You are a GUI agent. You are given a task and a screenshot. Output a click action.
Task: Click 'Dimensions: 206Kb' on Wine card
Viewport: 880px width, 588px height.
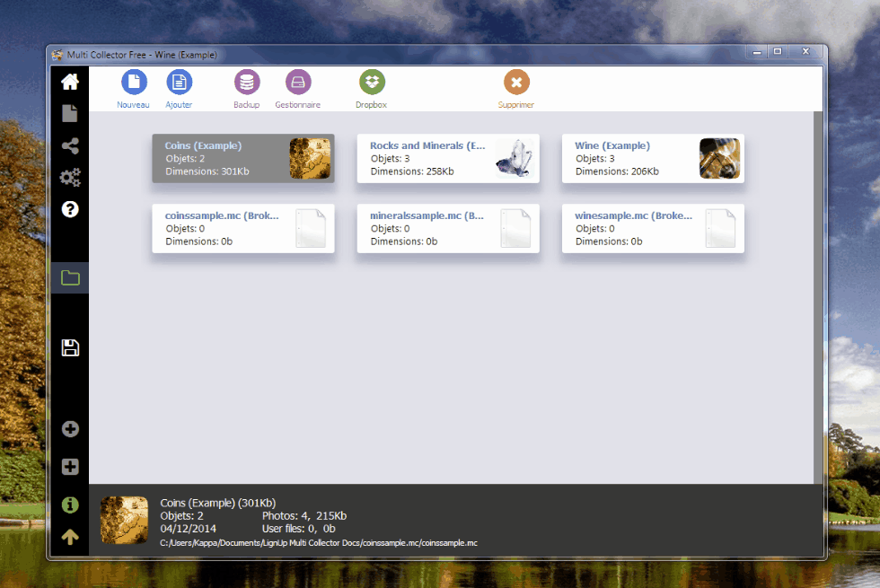click(618, 171)
